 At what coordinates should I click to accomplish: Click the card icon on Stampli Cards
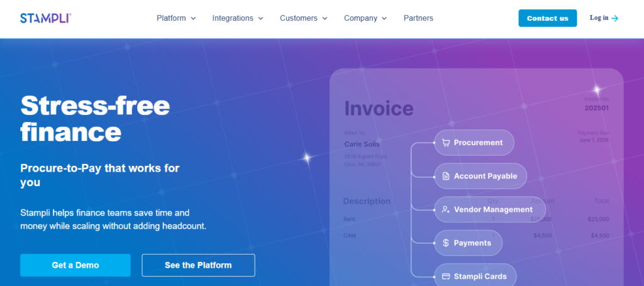click(446, 277)
